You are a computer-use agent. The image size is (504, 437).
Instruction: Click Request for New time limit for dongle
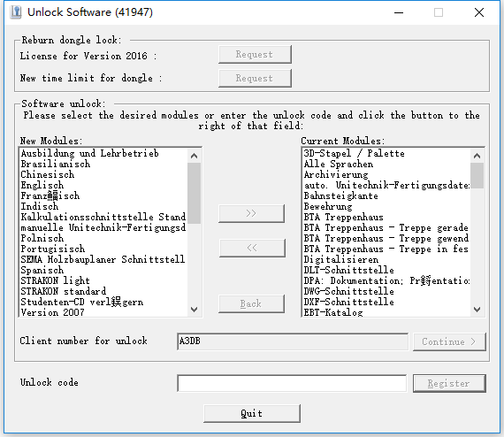point(255,78)
